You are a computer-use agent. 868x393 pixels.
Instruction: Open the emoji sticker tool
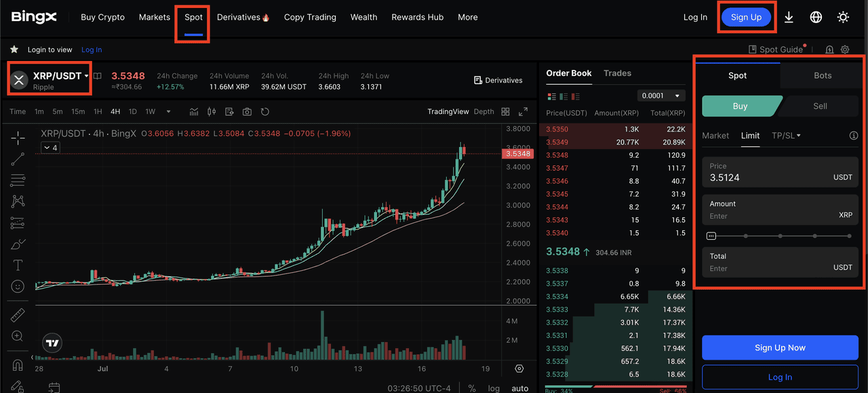tap(18, 287)
